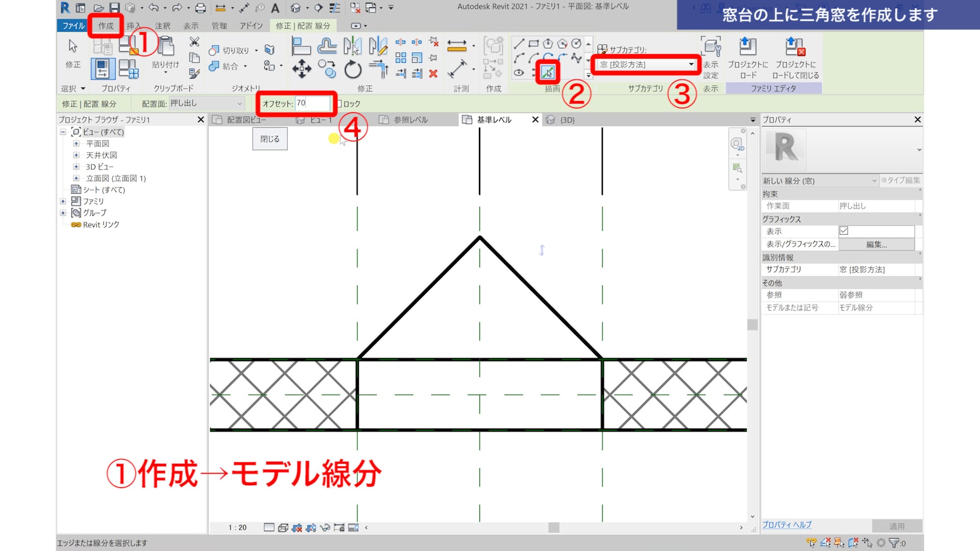Toggle the 表示 visible checkbox in Properties
The image size is (980, 551).
(844, 231)
